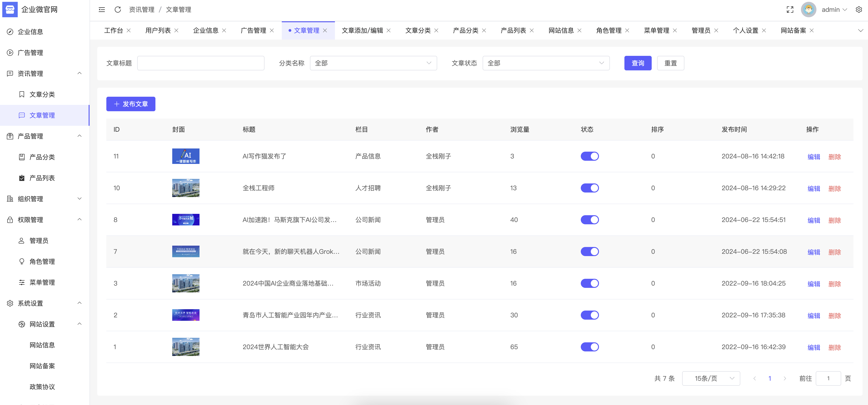This screenshot has width=868, height=405.
Task: Open the 分类名称 dropdown
Action: pos(373,63)
